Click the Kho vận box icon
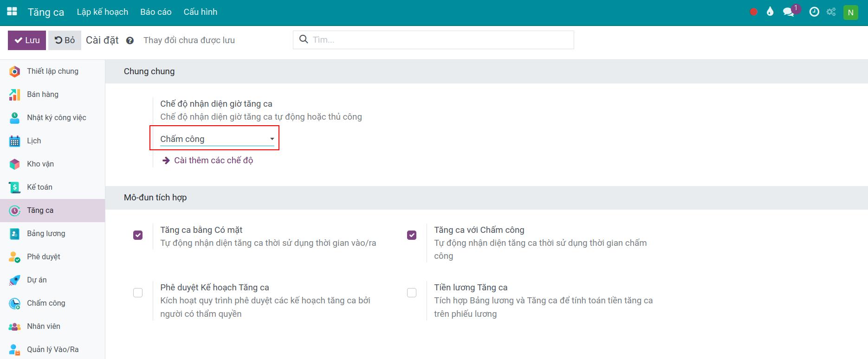 click(x=15, y=164)
